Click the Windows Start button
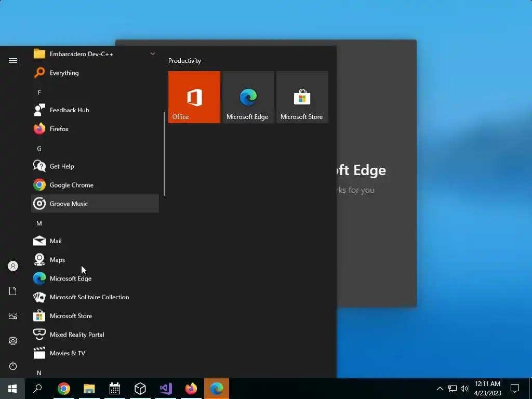The image size is (532, 399). coord(12,389)
